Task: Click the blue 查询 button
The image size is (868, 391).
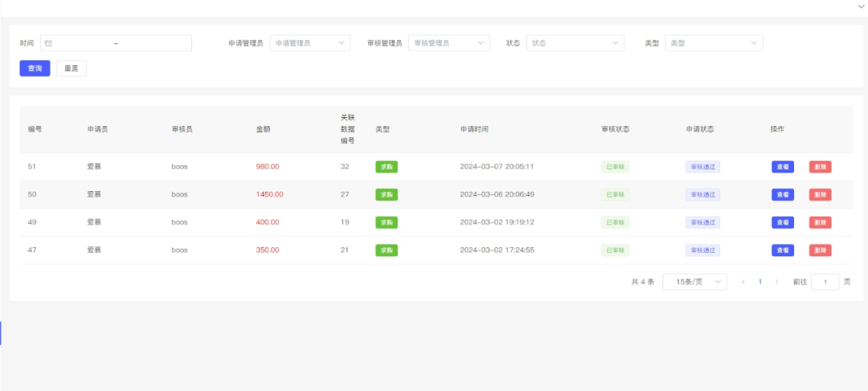Action: point(35,69)
